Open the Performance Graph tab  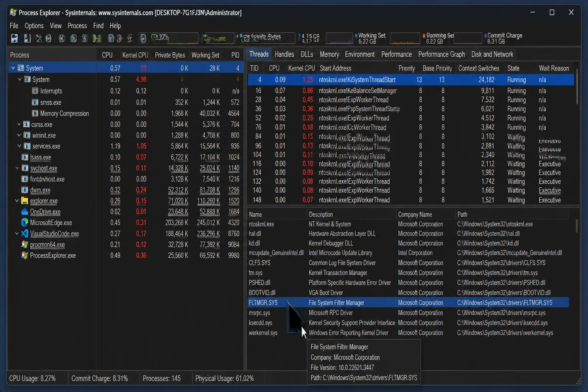pyautogui.click(x=441, y=54)
